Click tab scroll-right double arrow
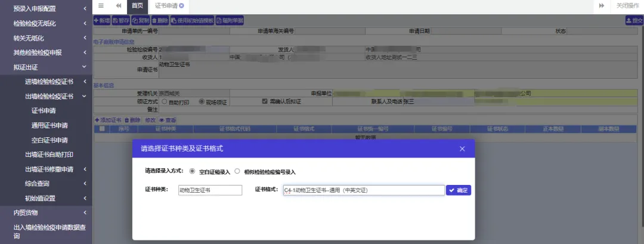This screenshot has height=244, width=644. coord(602,6)
